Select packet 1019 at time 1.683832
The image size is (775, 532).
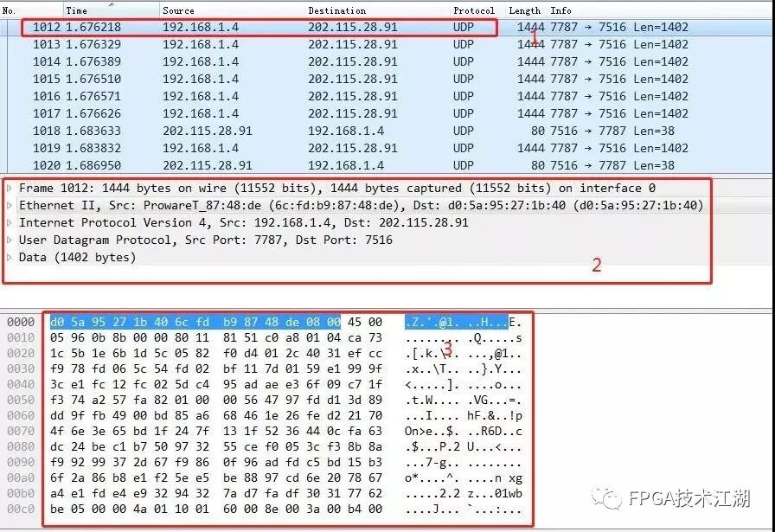pos(387,148)
